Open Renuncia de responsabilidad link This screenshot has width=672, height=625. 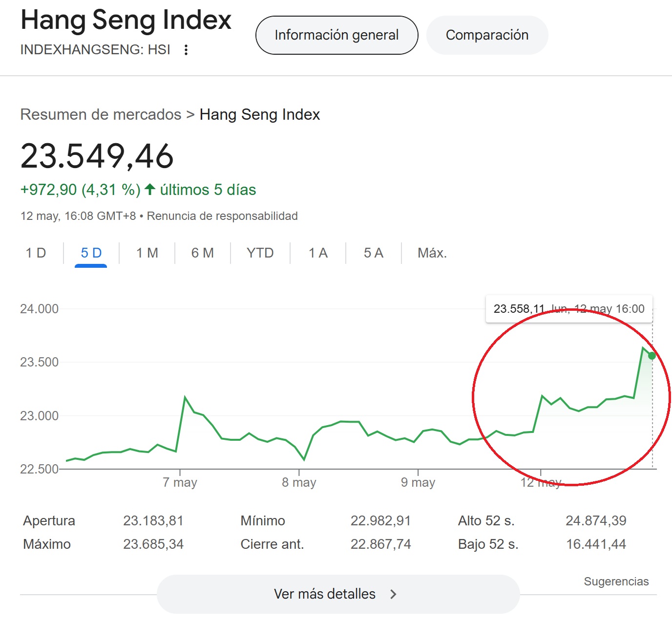222,216
